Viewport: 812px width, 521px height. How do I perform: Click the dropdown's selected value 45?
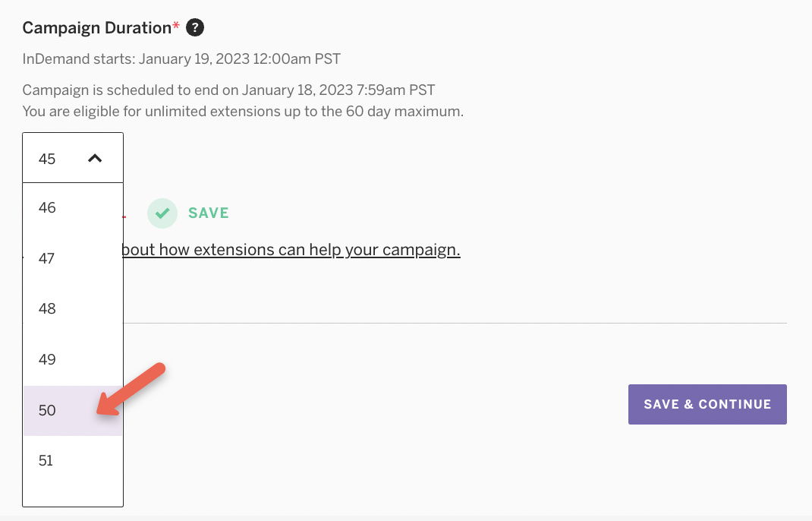(x=47, y=159)
